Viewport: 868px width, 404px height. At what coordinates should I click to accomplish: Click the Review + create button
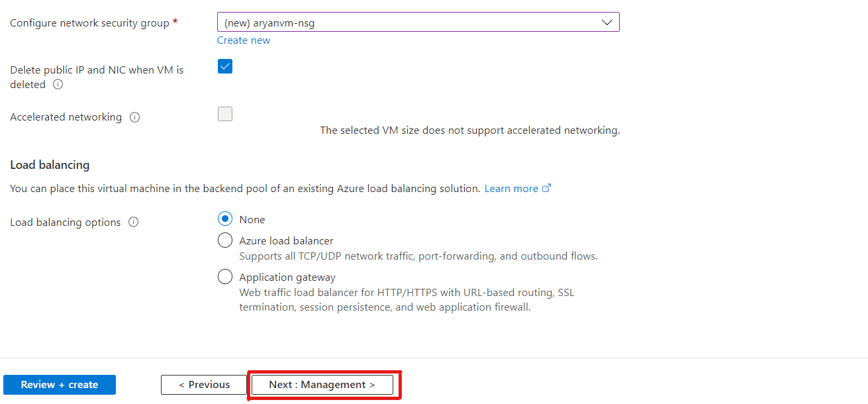60,385
